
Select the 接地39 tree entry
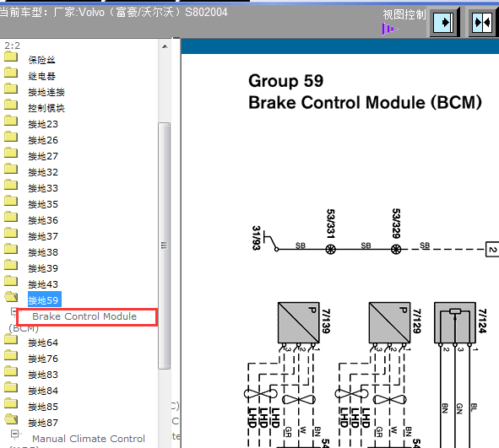tap(43, 268)
